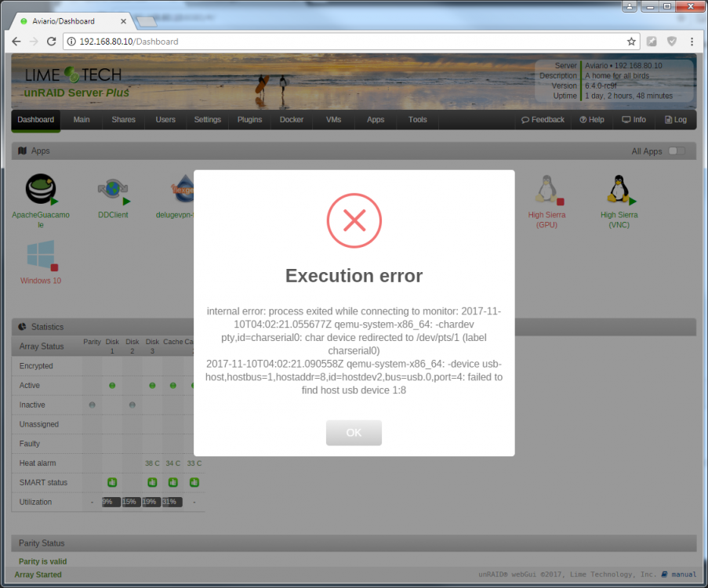Open the Plugins tab
Screen dimensions: 708x588
(x=249, y=120)
